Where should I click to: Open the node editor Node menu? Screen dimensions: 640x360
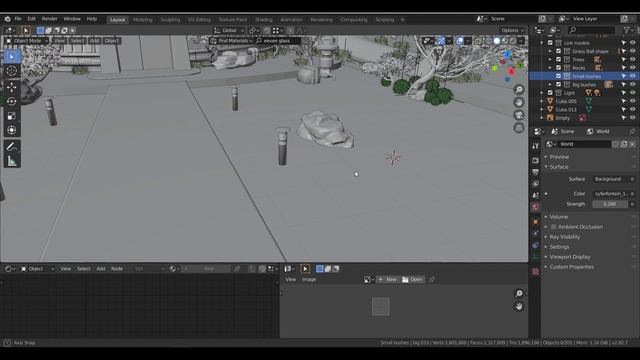[x=117, y=269]
